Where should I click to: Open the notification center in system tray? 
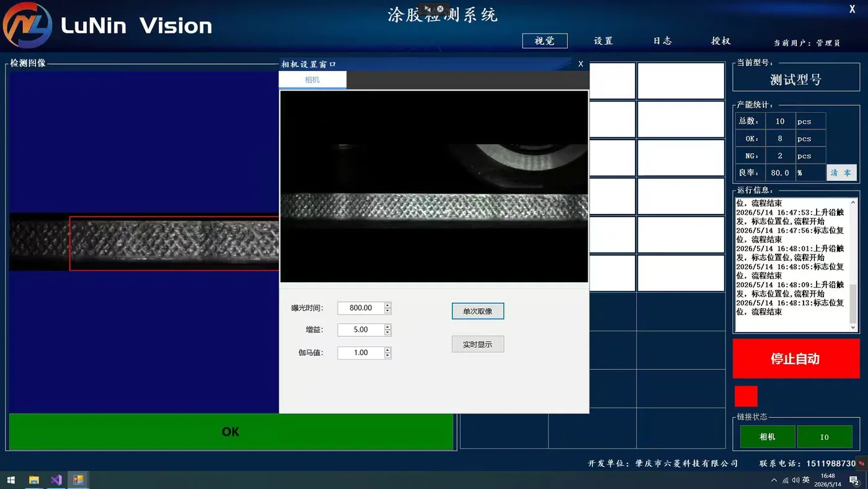(x=854, y=480)
